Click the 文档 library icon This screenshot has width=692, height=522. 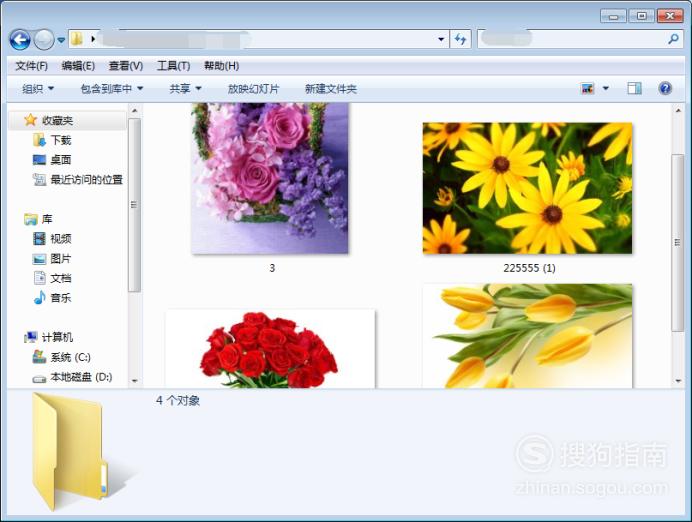point(39,278)
